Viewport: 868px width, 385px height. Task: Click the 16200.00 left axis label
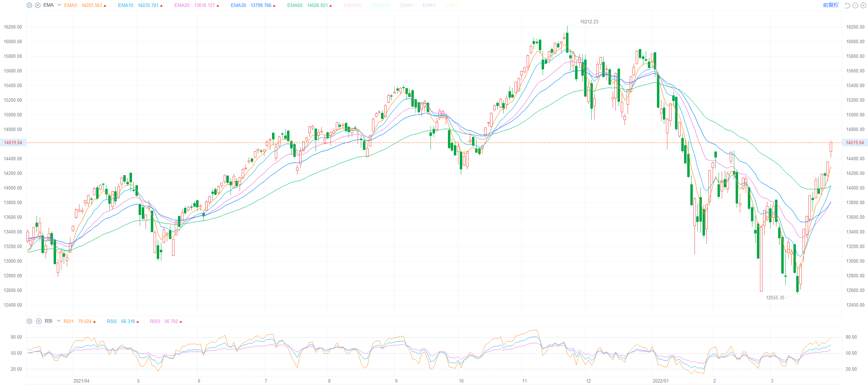pos(13,27)
